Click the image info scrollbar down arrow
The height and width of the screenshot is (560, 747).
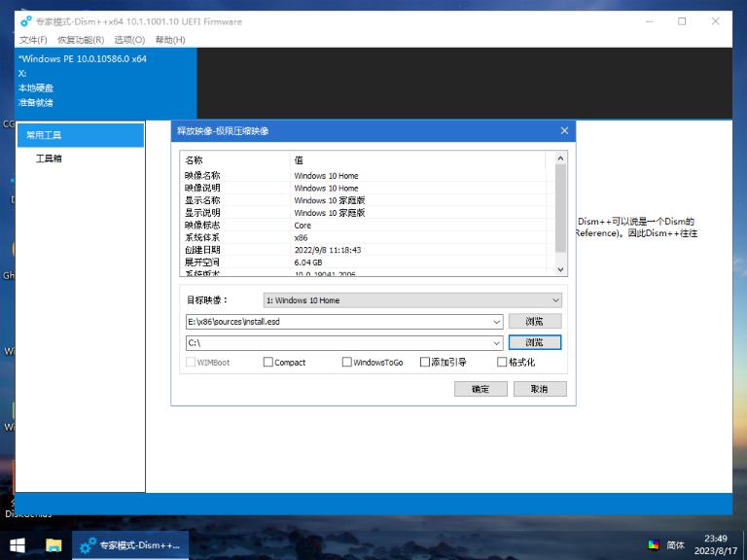560,269
